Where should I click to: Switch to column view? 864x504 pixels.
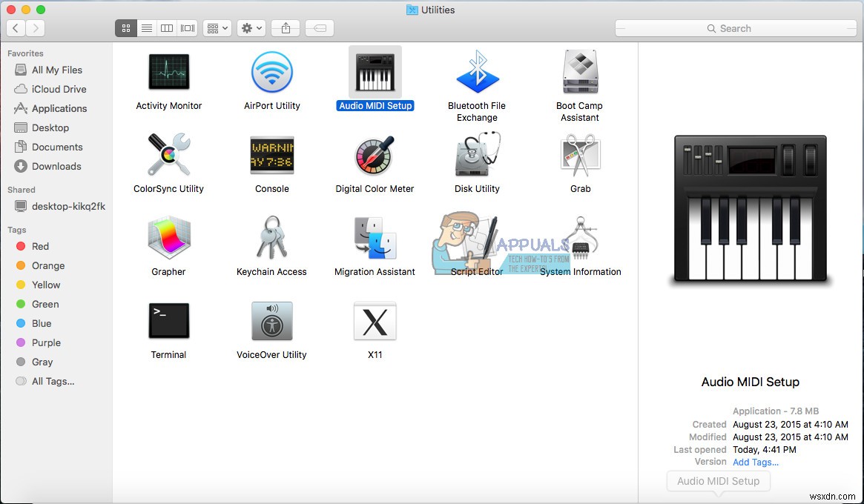[167, 27]
